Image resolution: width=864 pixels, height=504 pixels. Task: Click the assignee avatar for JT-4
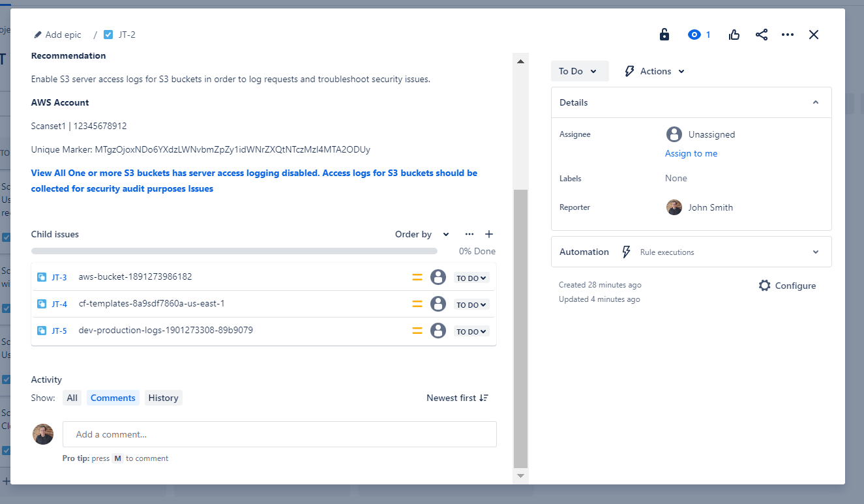(438, 304)
